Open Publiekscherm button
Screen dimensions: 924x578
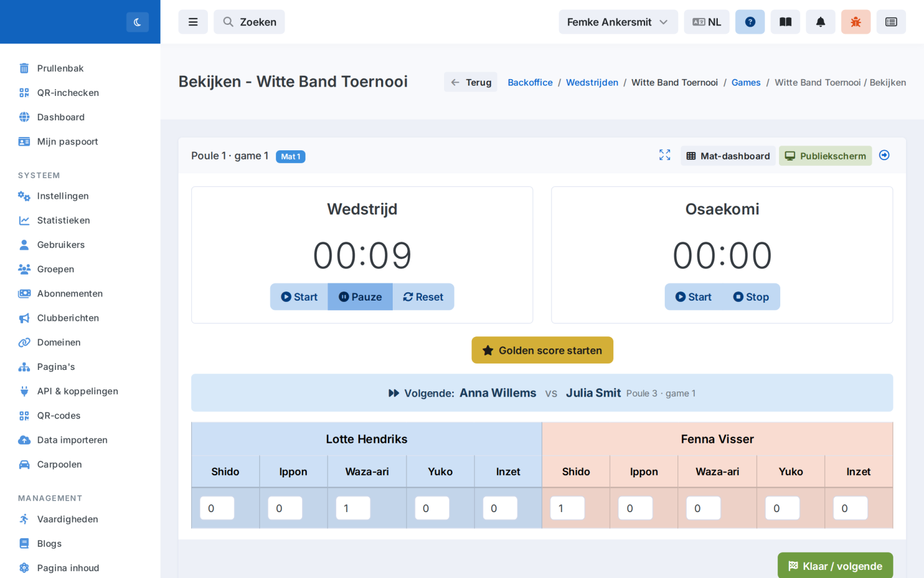click(x=825, y=155)
